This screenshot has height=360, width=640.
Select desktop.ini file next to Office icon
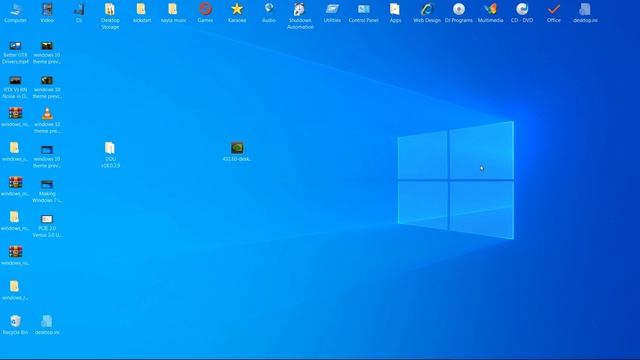pyautogui.click(x=585, y=12)
